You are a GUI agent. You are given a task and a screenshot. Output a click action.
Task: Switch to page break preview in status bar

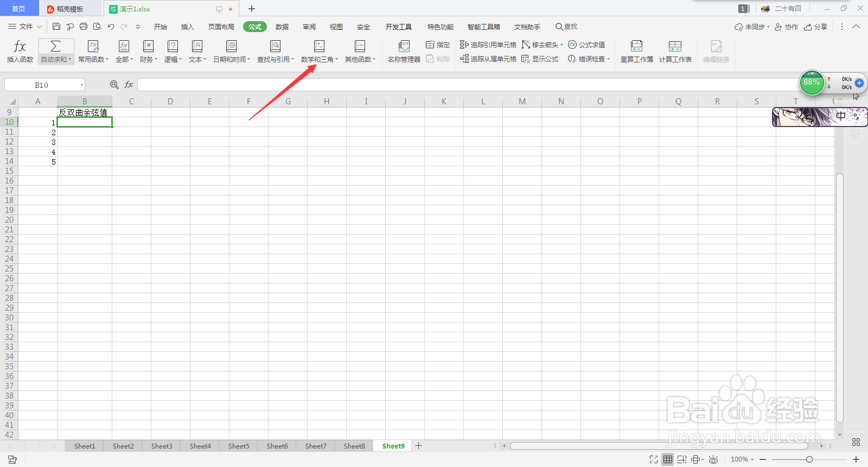pos(682,459)
